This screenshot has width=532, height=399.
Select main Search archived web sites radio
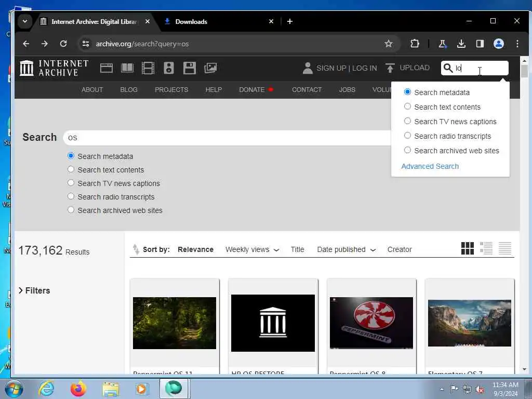[x=71, y=210]
